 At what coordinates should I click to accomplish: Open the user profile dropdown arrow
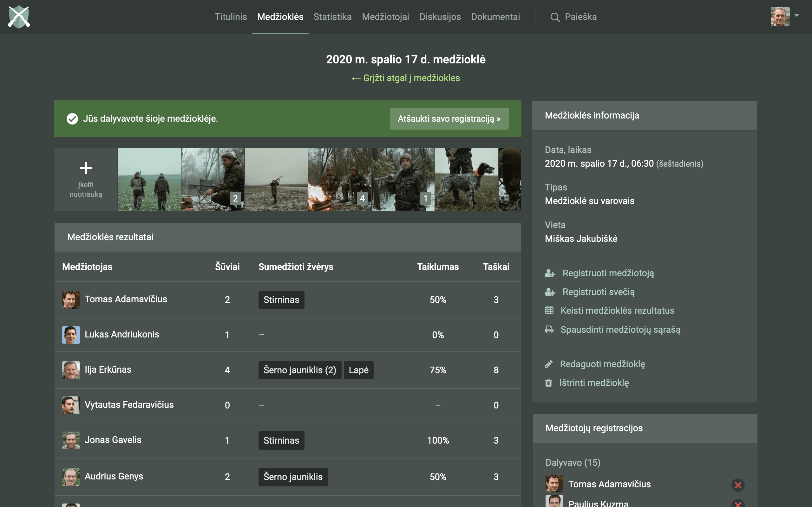[797, 16]
